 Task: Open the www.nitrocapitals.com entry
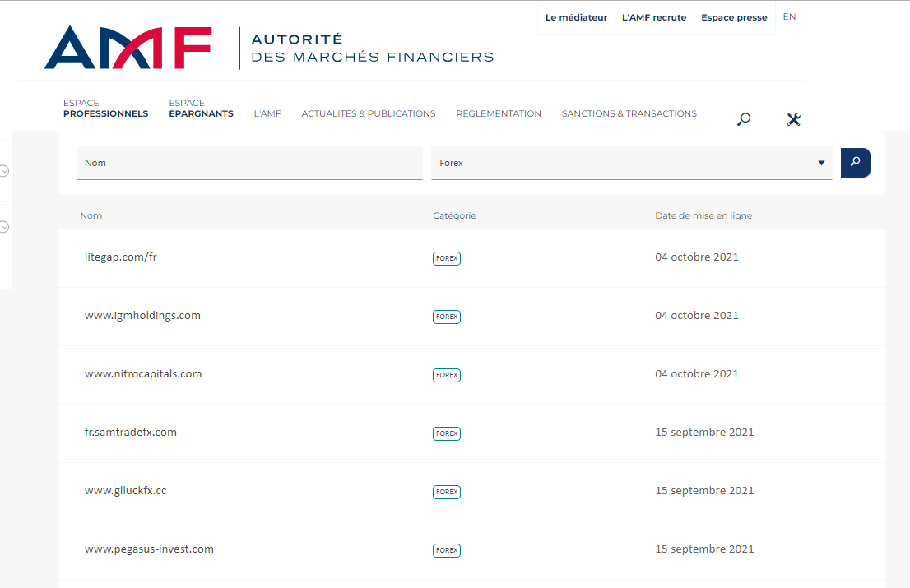coord(143,373)
